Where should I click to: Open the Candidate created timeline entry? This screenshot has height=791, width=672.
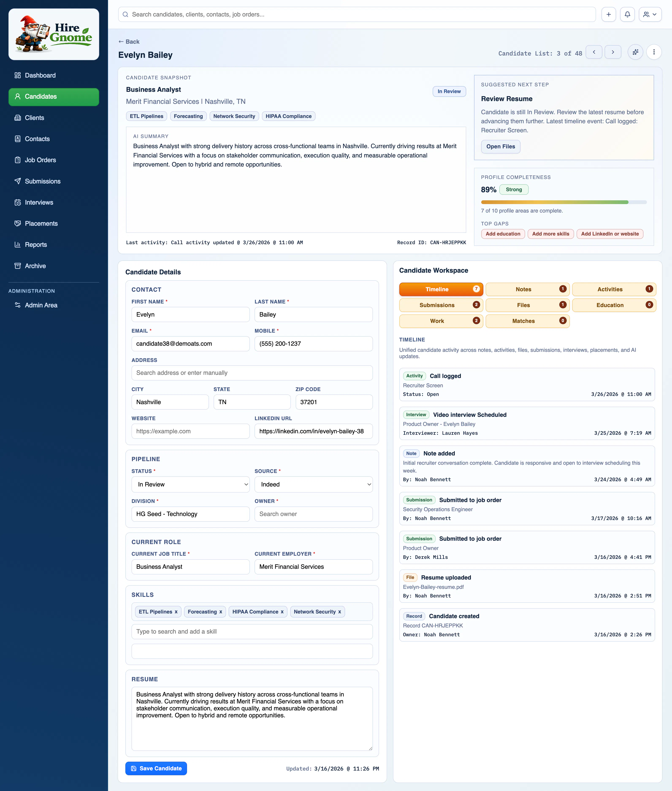click(527, 625)
